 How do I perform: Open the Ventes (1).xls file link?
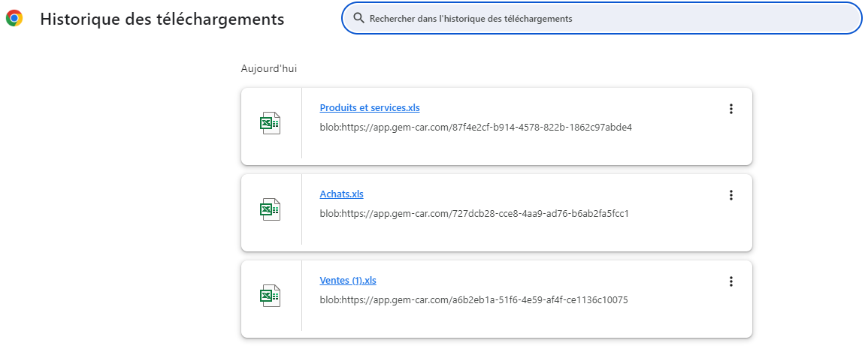[x=347, y=281]
